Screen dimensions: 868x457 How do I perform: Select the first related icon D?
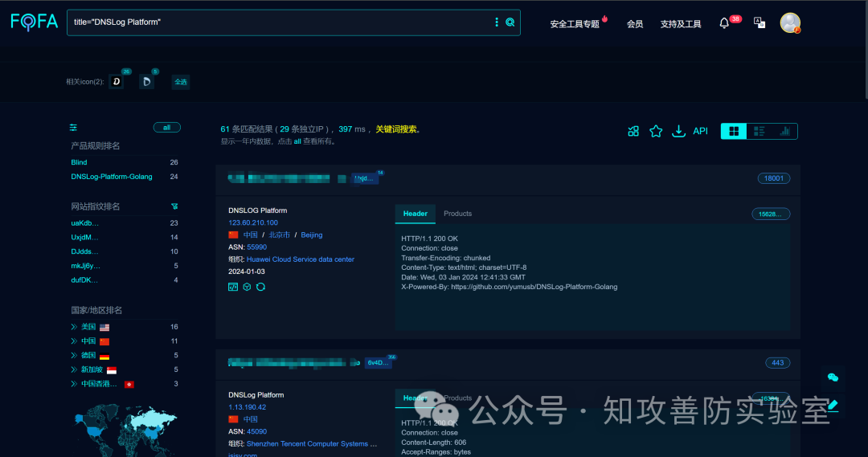click(x=117, y=81)
